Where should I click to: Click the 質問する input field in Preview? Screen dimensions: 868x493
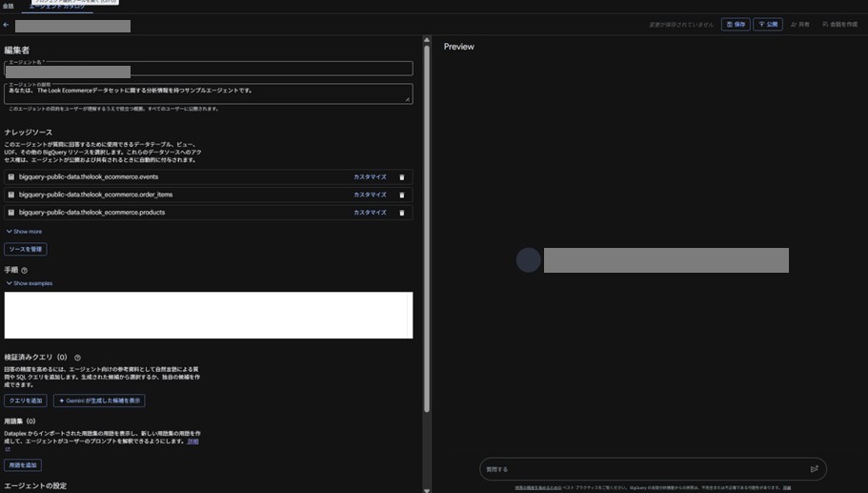(638, 469)
